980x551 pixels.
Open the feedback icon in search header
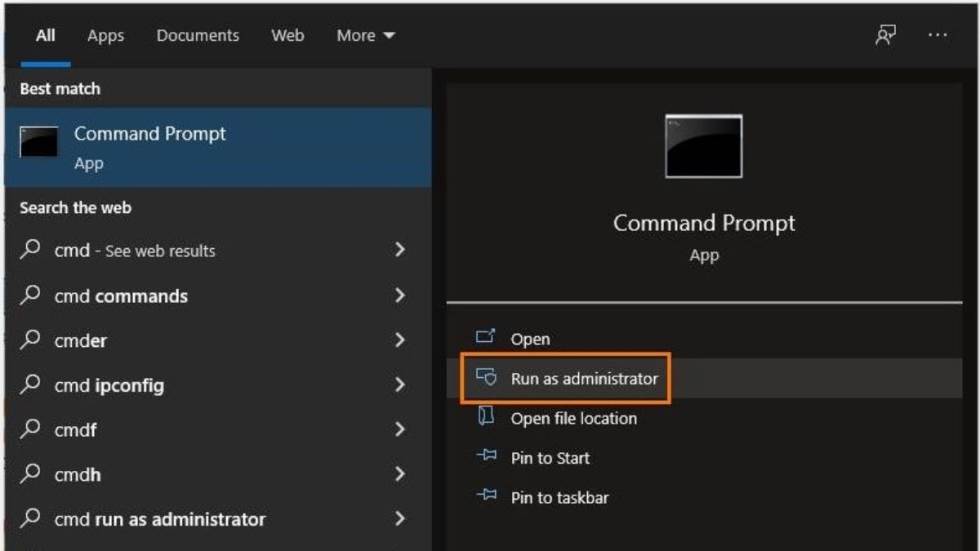tap(885, 35)
